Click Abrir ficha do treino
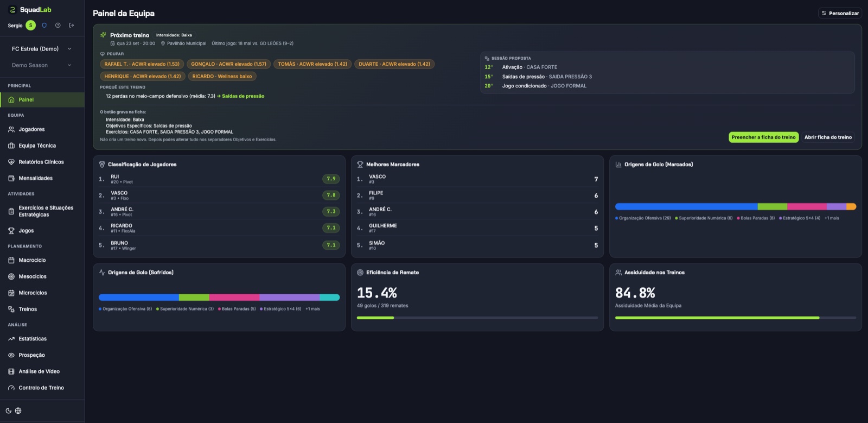The image size is (868, 423). pos(828,137)
